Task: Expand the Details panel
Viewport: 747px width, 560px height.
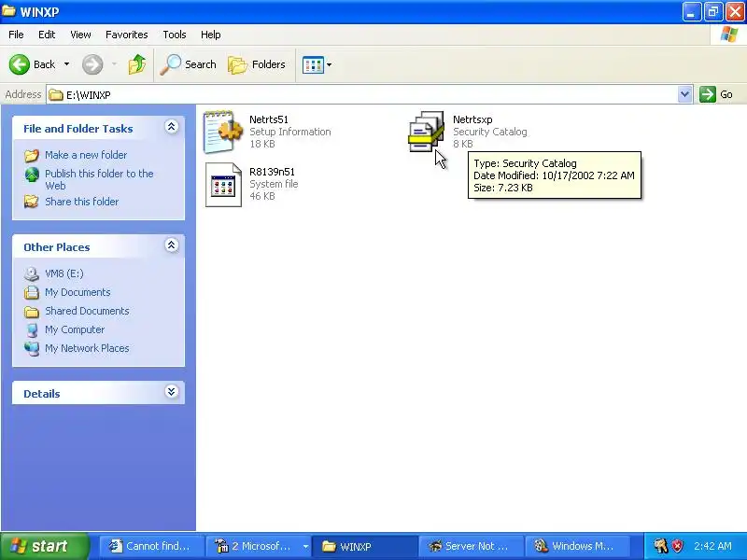Action: coord(172,392)
